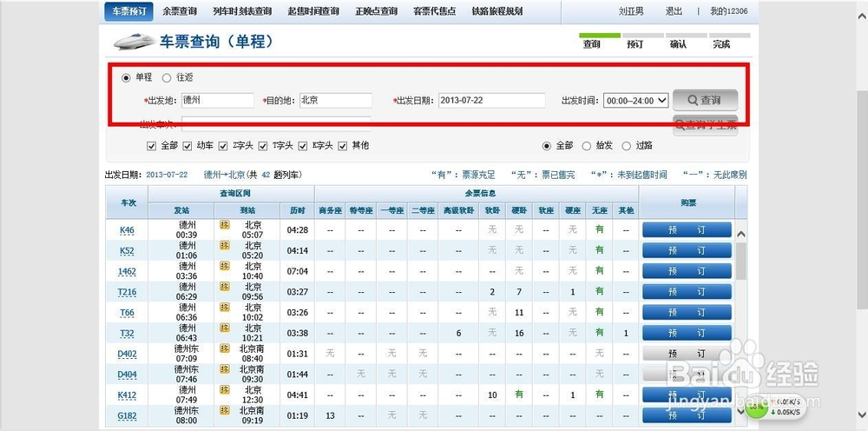Viewport: 868px width, 431px height.
Task: Click the 终 icon in T32 row
Action: pos(224,328)
